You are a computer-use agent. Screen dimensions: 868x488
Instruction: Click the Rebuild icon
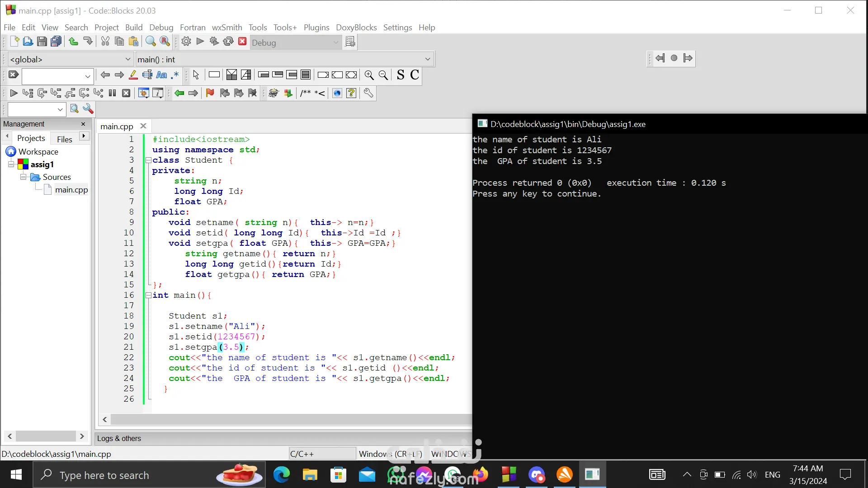228,42
